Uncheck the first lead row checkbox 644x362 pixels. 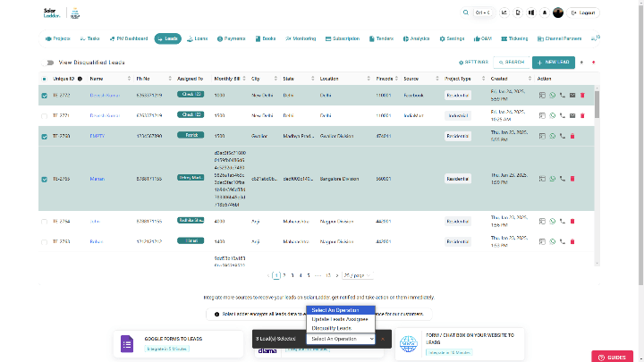coord(45,95)
